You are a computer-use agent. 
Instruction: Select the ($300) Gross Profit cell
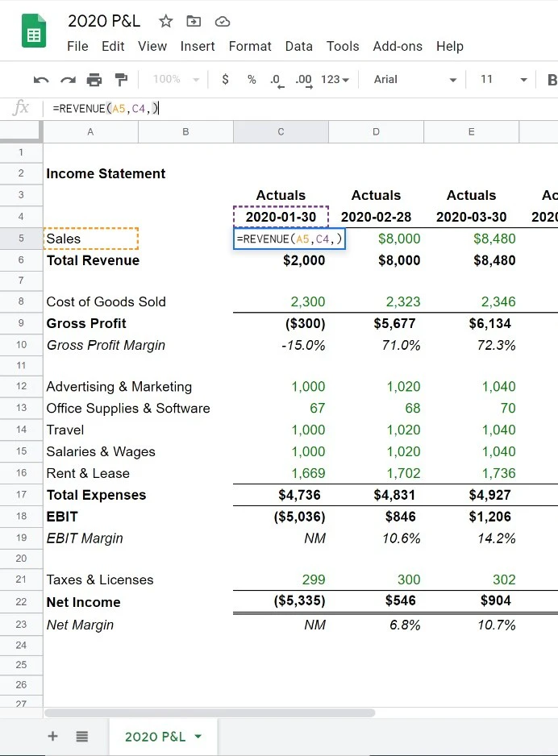click(x=281, y=323)
